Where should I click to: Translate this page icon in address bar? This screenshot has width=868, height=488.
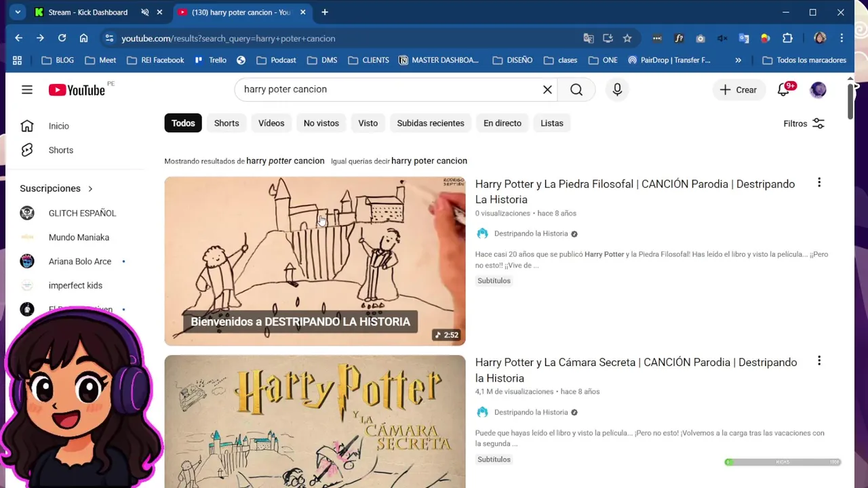(588, 38)
